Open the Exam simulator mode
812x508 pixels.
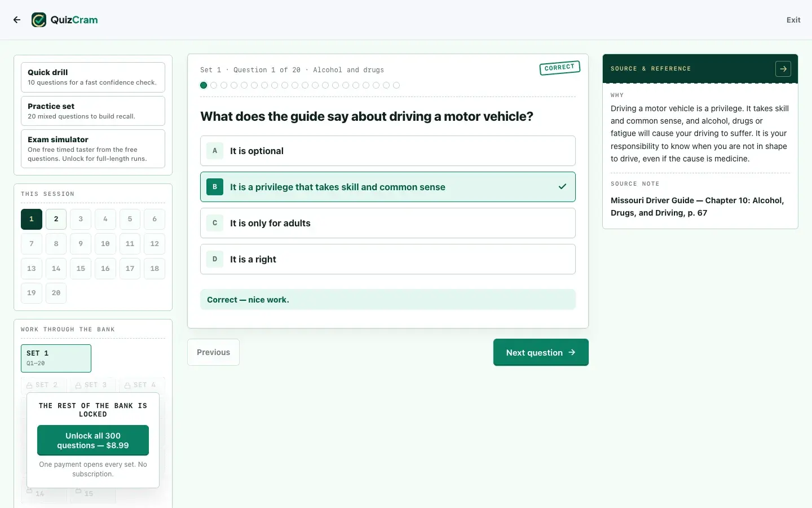tap(93, 149)
